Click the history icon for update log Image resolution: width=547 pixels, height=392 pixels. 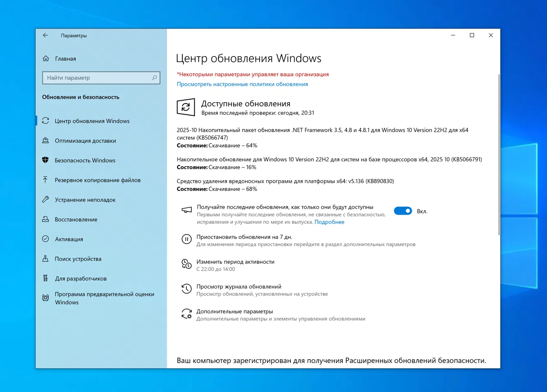[x=186, y=289]
